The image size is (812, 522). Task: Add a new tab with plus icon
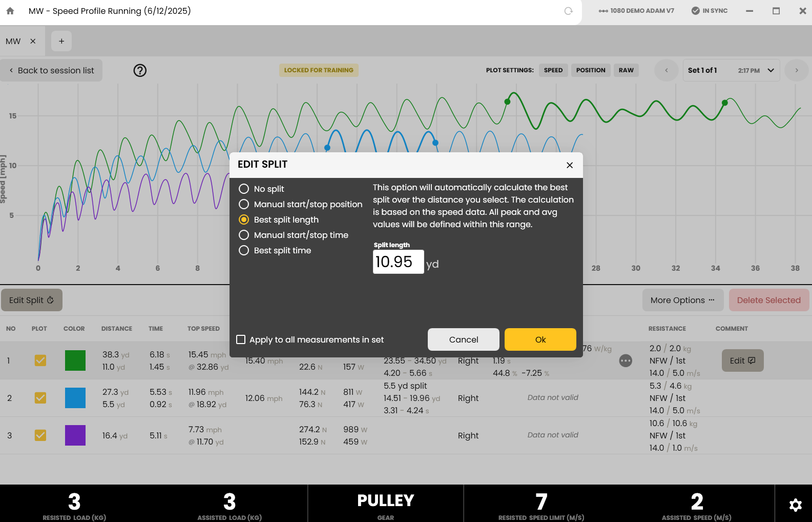(x=61, y=41)
